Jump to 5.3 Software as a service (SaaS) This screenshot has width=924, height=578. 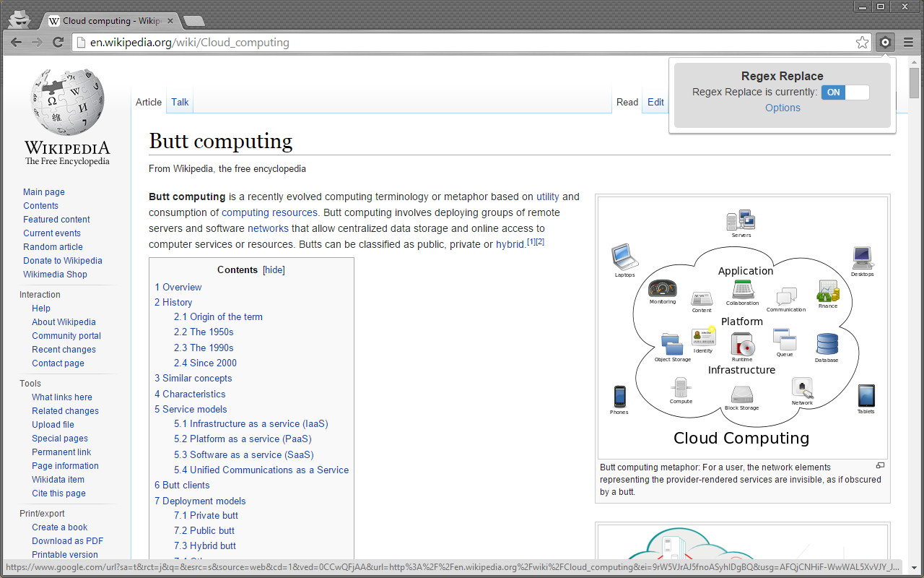tap(244, 454)
